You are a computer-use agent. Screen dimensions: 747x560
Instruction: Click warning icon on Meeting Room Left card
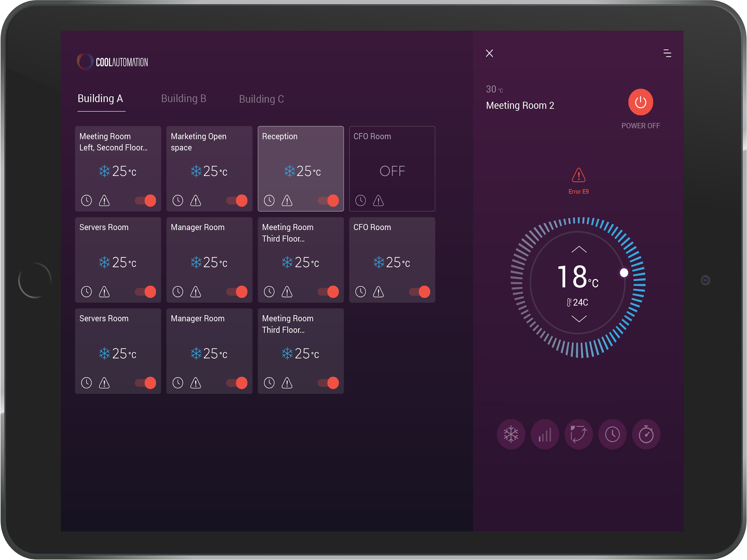[x=104, y=201]
